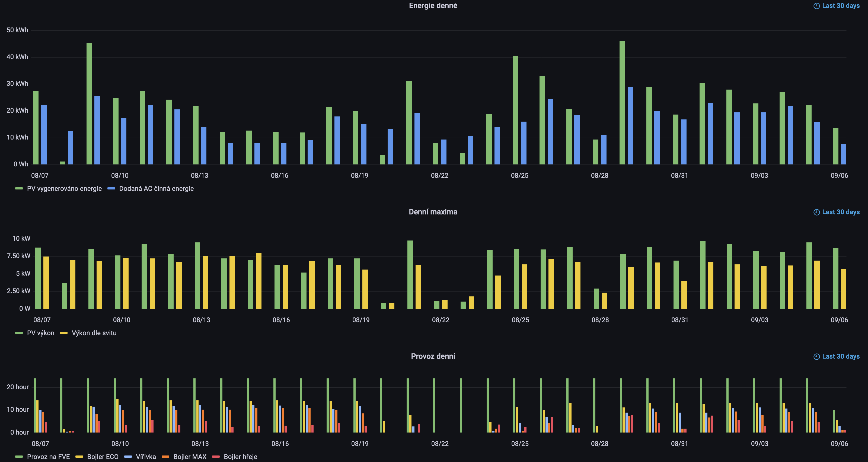Image resolution: width=868 pixels, height=462 pixels.
Task: Toggle Bojler ECO legend entry
Action: click(x=103, y=457)
